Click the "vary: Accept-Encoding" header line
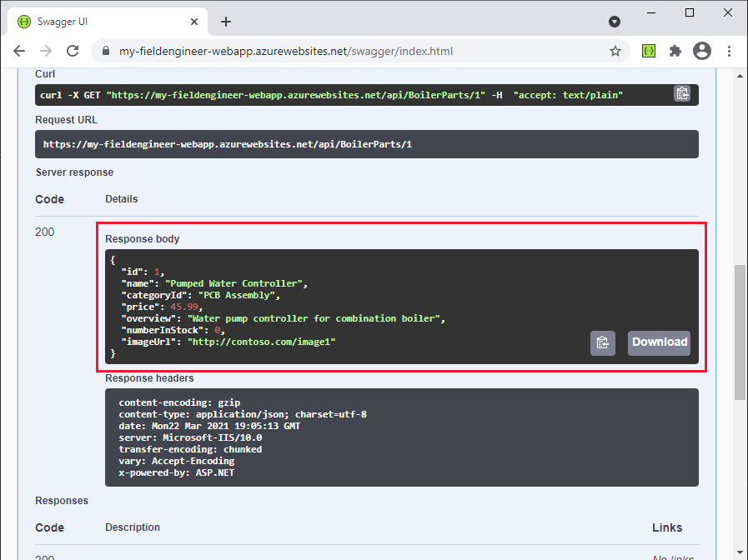Screen dimensions: 748x560 pos(177,462)
